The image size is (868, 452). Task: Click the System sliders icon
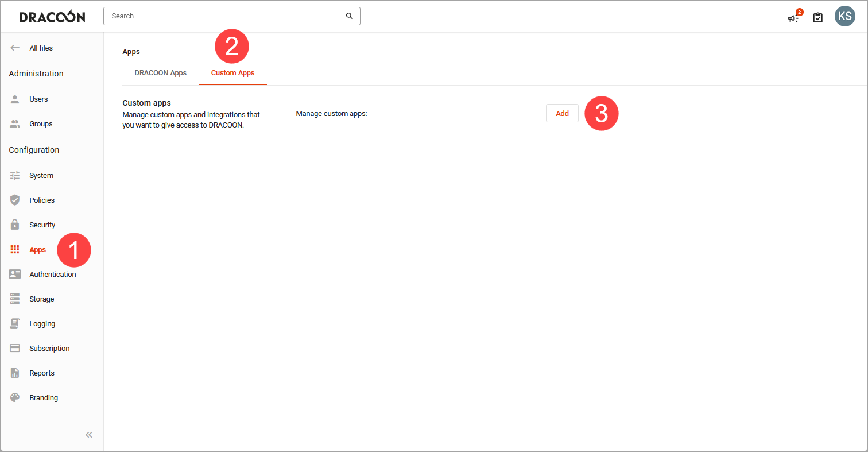click(x=15, y=176)
